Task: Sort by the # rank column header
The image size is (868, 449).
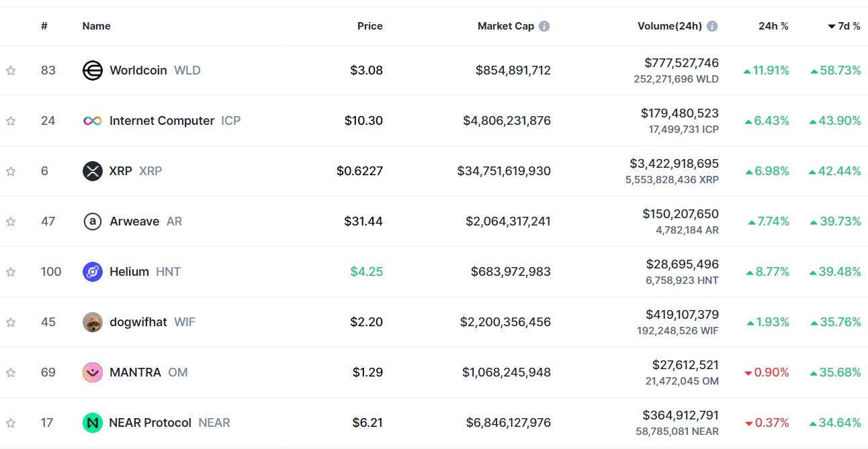Action: [44, 26]
